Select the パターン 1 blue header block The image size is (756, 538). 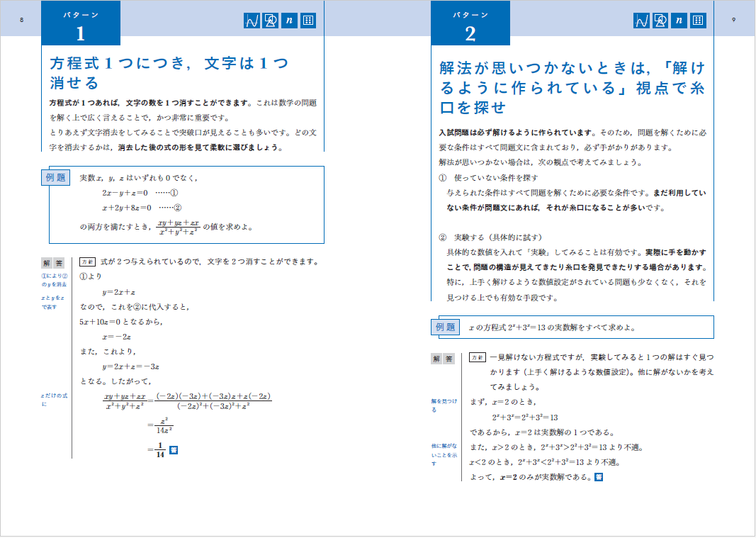[81, 23]
